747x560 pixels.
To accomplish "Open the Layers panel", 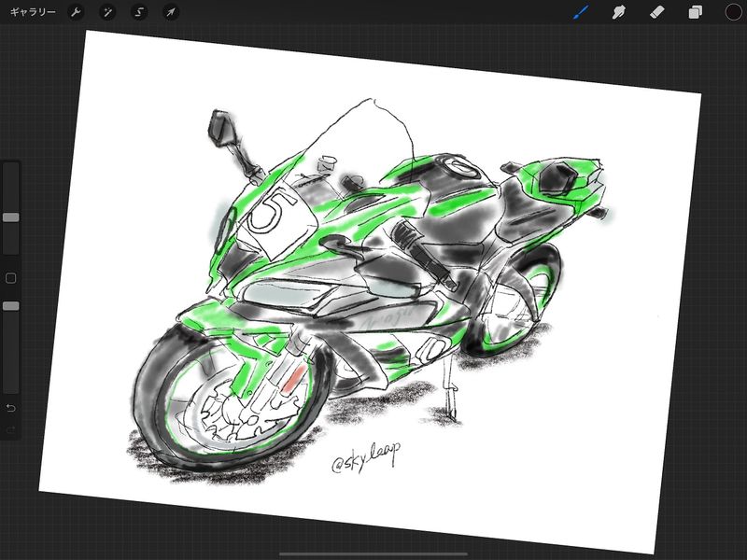I will click(695, 12).
